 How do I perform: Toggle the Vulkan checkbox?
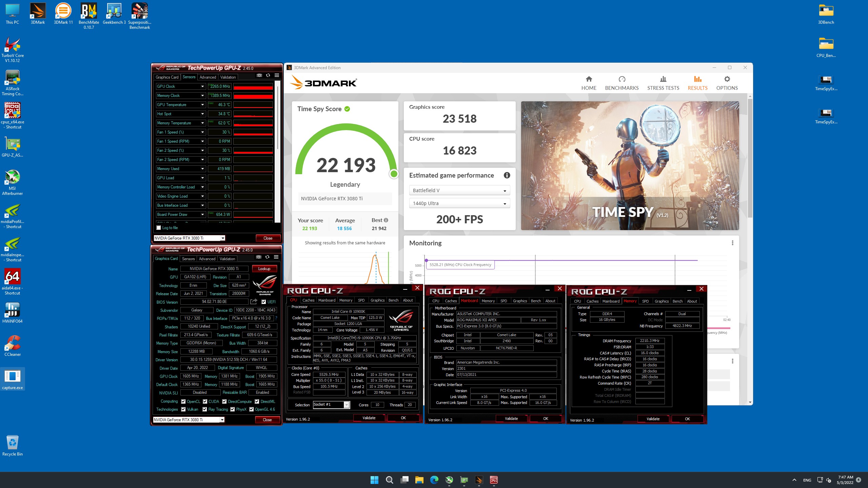(x=183, y=409)
